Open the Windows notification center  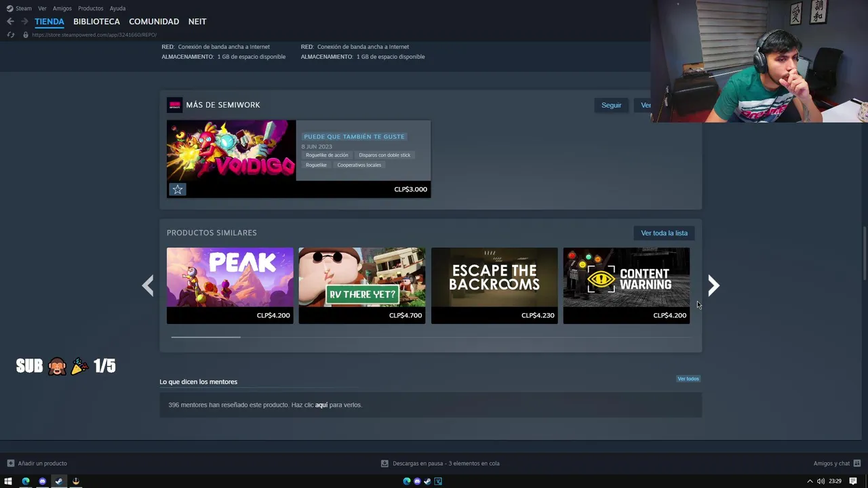(853, 481)
